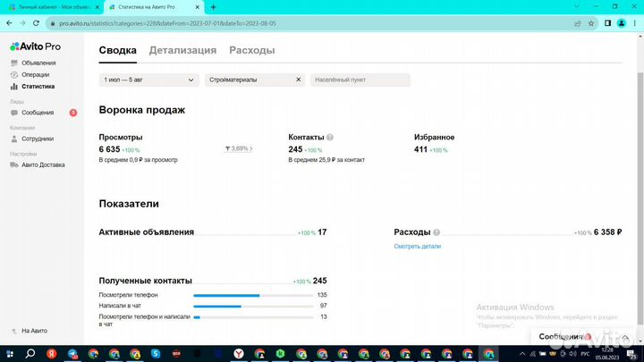Clear the Стройматериалы category filter with X

coord(298,80)
